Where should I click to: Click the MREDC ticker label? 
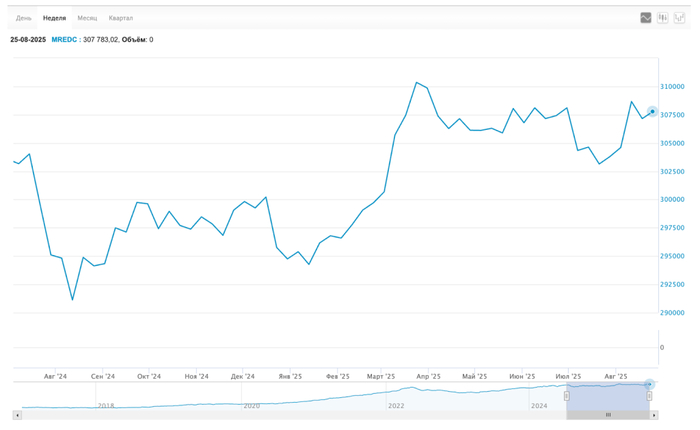pos(64,40)
